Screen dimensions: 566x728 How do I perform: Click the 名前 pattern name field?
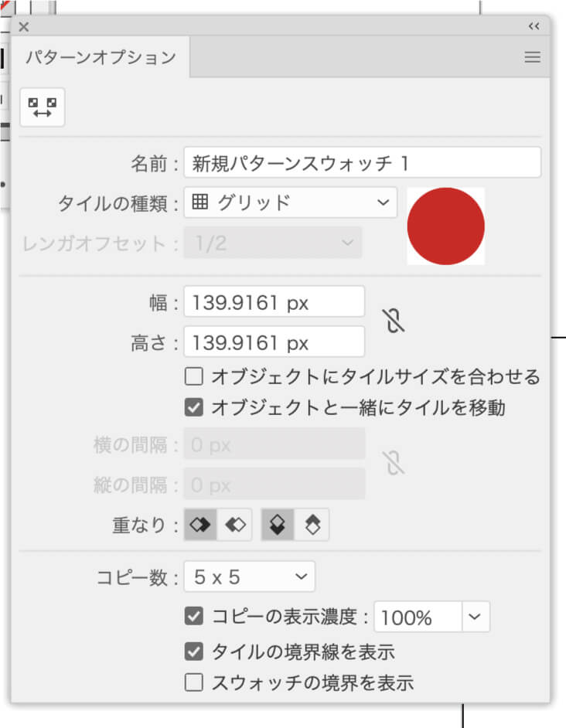[x=362, y=162]
